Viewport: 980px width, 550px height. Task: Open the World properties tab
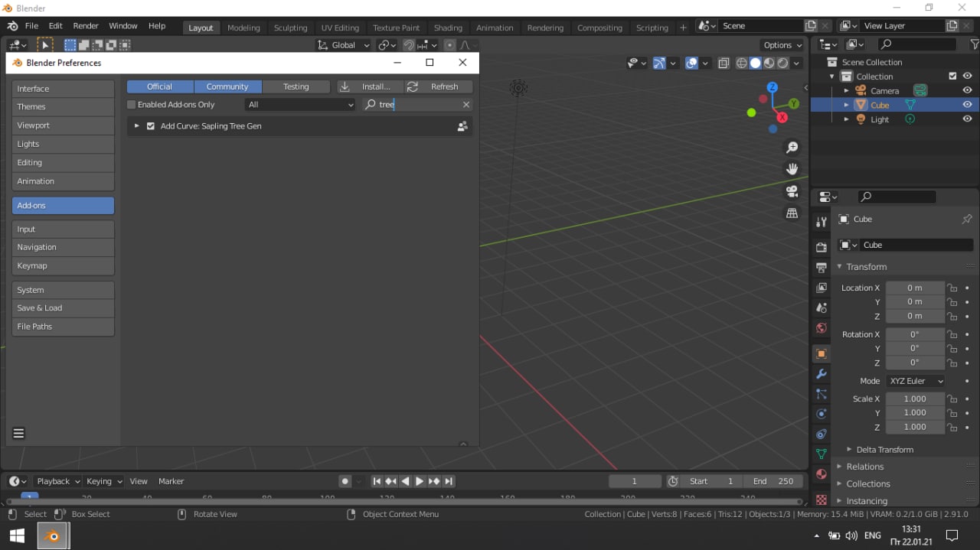click(821, 328)
